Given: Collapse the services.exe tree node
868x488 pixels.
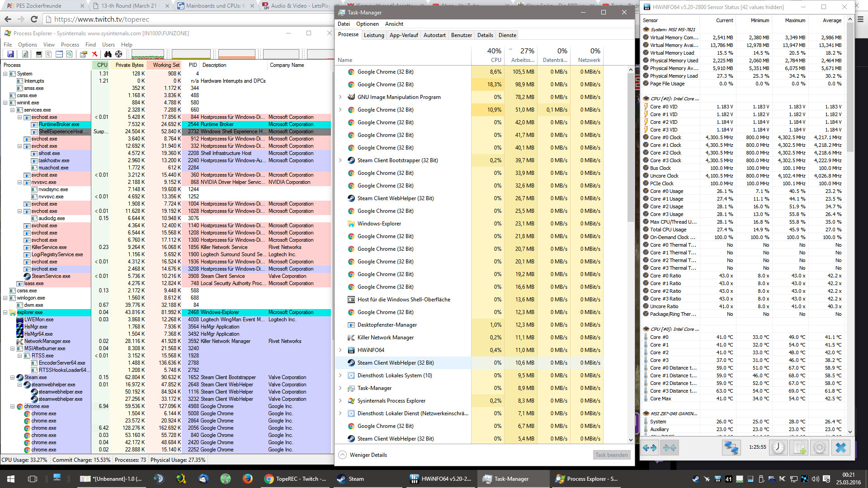Looking at the screenshot, I should 12,110.
